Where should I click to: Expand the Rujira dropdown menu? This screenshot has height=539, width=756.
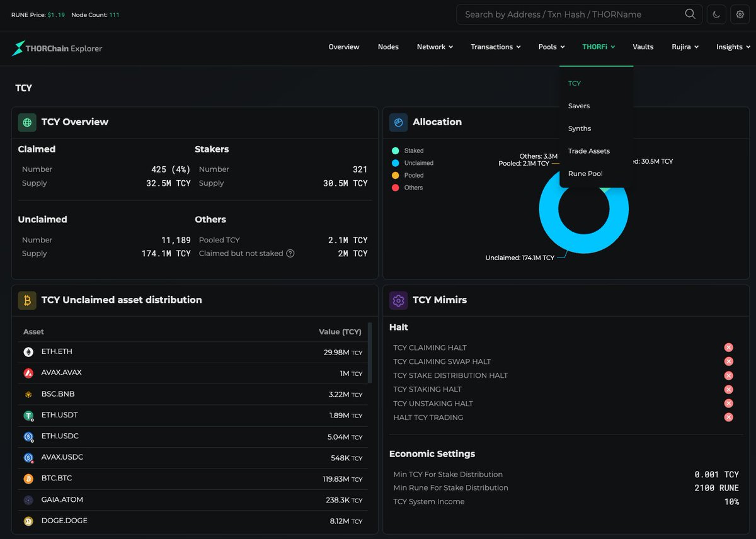(685, 47)
